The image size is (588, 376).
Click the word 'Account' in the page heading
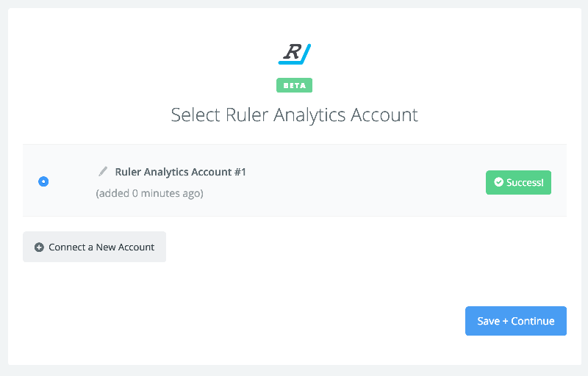point(384,115)
